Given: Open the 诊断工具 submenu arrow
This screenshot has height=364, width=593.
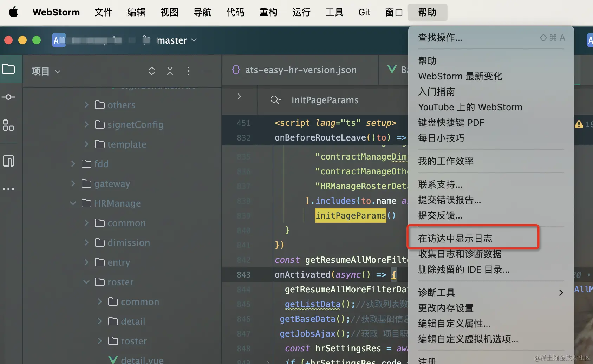Looking at the screenshot, I should (x=561, y=293).
